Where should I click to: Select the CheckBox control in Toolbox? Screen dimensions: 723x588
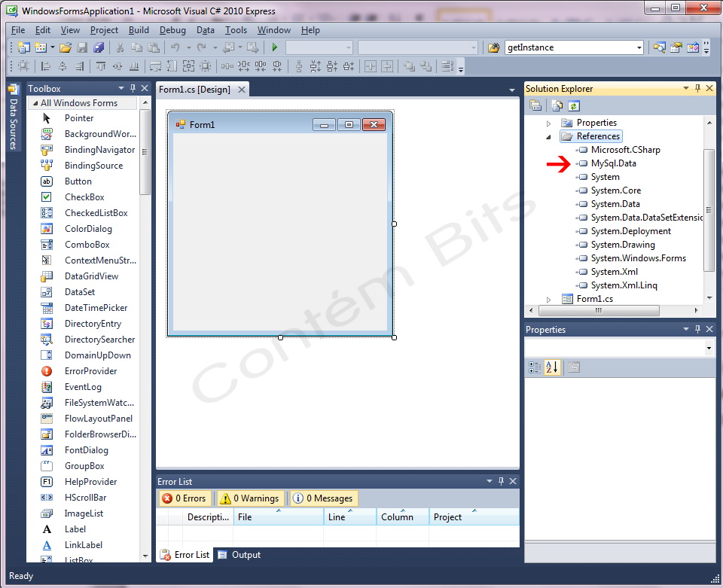click(x=84, y=197)
